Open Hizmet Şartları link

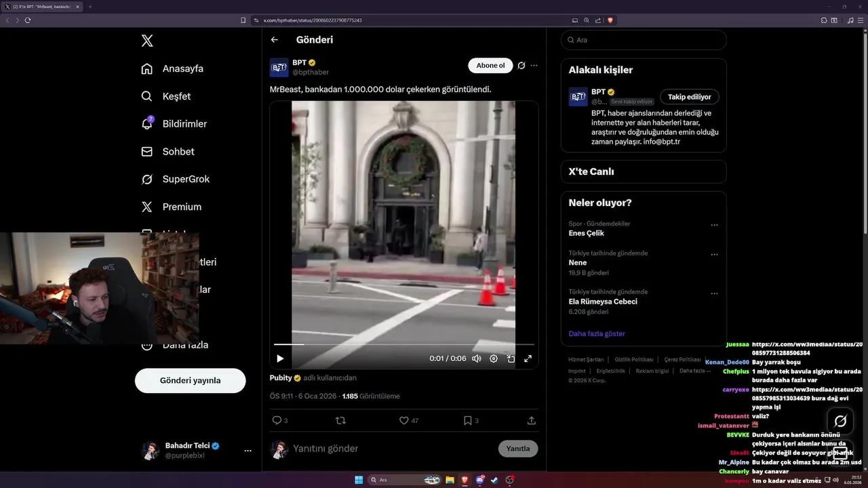click(x=586, y=360)
